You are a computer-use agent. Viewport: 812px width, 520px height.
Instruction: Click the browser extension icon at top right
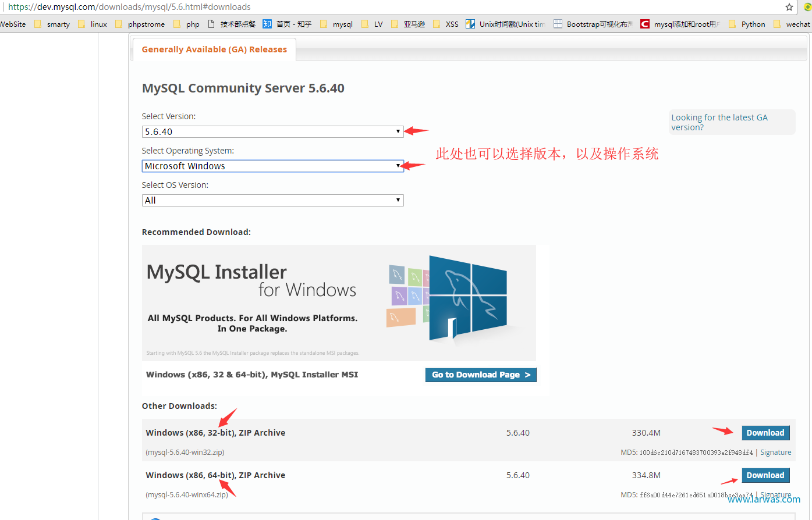coord(807,7)
